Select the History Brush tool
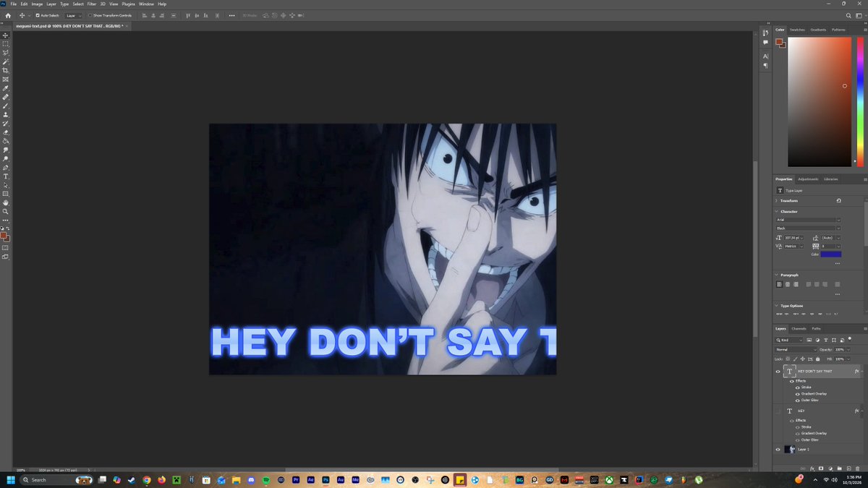The width and height of the screenshot is (868, 488). pos(6,124)
